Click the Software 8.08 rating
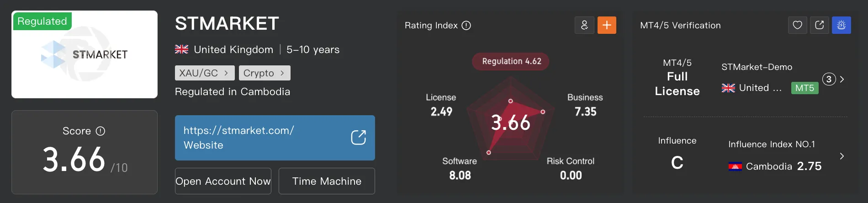This screenshot has height=203, width=868. [460, 169]
